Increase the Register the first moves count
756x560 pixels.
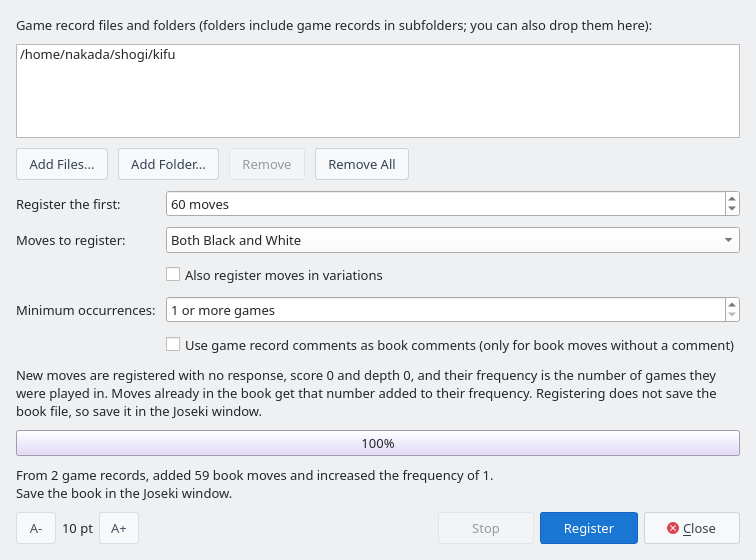(x=732, y=199)
